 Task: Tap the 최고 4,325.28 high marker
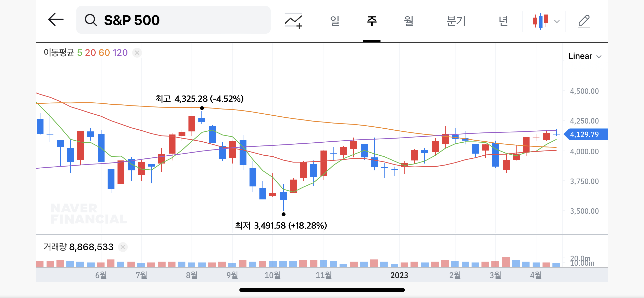(x=199, y=99)
